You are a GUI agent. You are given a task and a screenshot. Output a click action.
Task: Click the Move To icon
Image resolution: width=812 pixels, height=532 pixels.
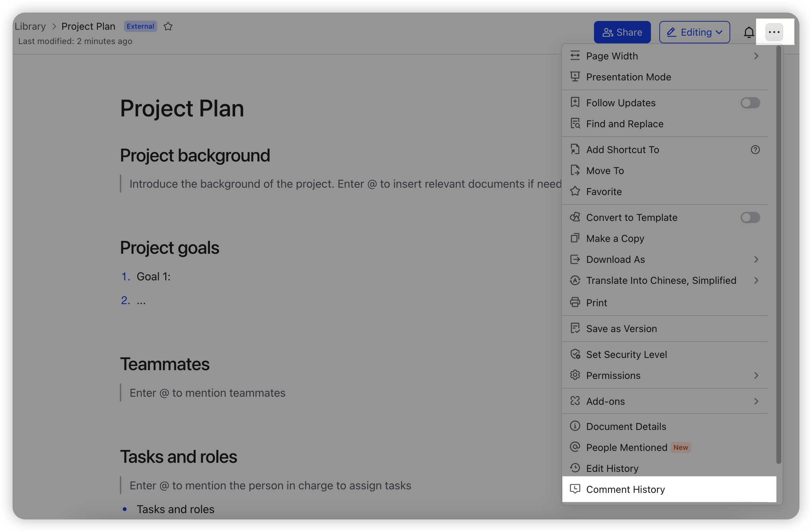pyautogui.click(x=574, y=171)
